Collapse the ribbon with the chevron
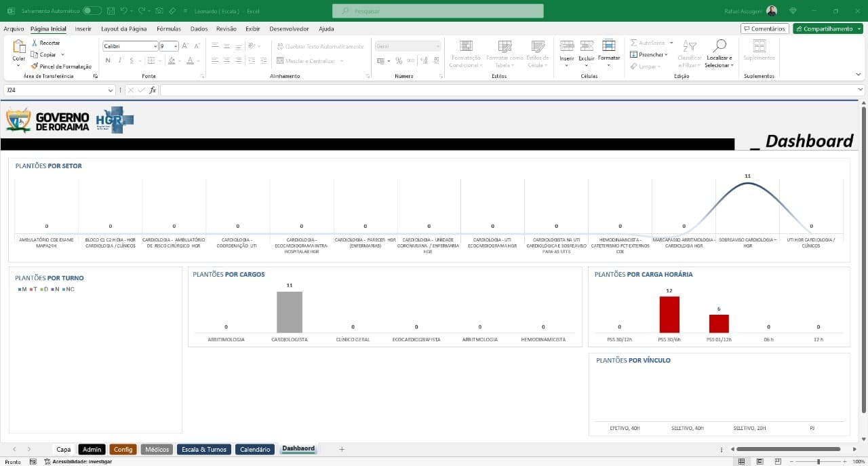This screenshot has width=868, height=466. point(860,76)
